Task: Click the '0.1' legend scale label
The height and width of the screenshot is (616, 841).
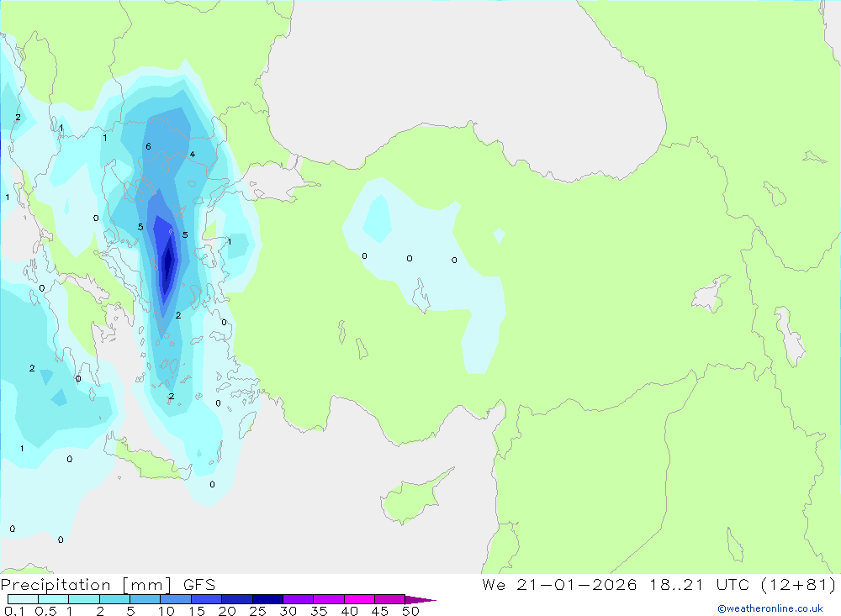Action: point(14,611)
